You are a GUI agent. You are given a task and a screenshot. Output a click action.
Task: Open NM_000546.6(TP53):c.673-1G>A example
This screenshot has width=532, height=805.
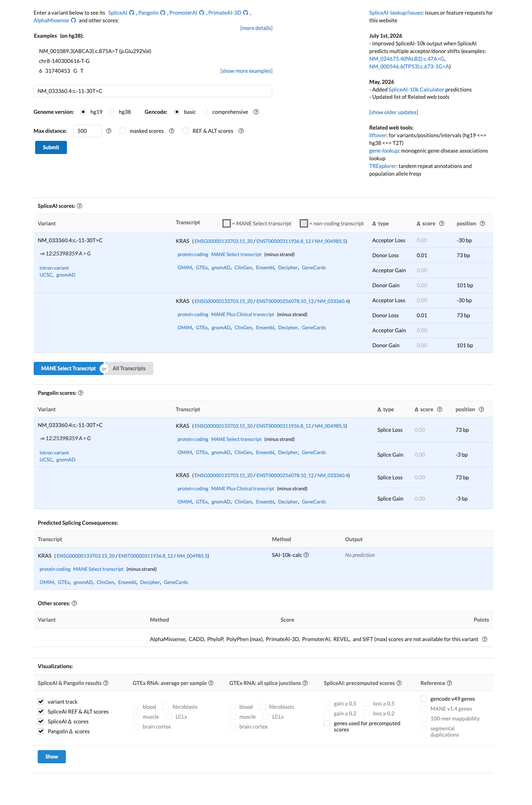409,67
